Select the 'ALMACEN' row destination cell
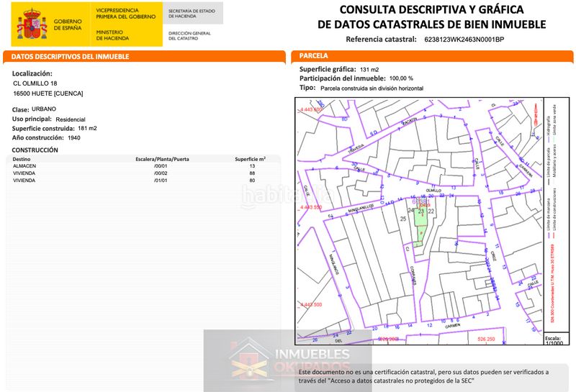This screenshot has height=392, width=576. pyautogui.click(x=24, y=166)
